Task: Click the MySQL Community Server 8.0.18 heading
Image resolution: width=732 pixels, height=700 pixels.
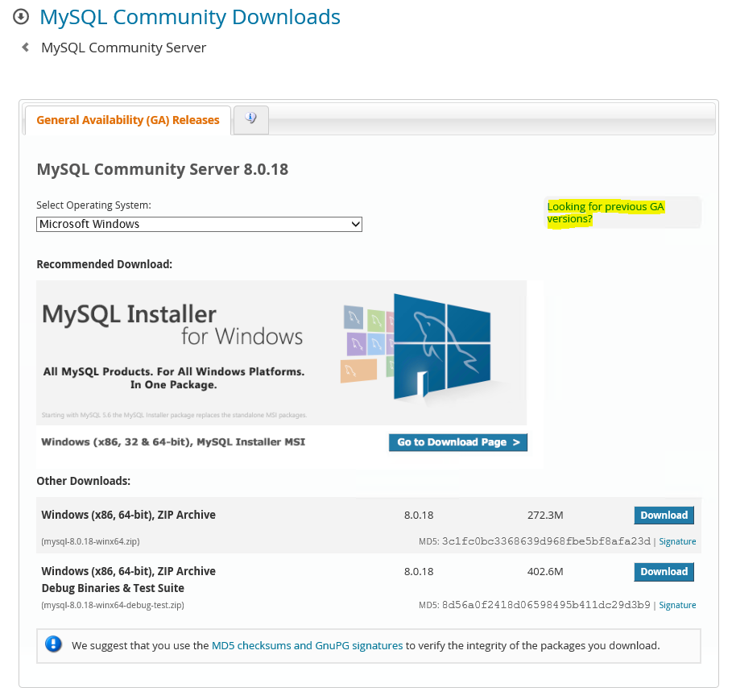Action: (x=163, y=169)
